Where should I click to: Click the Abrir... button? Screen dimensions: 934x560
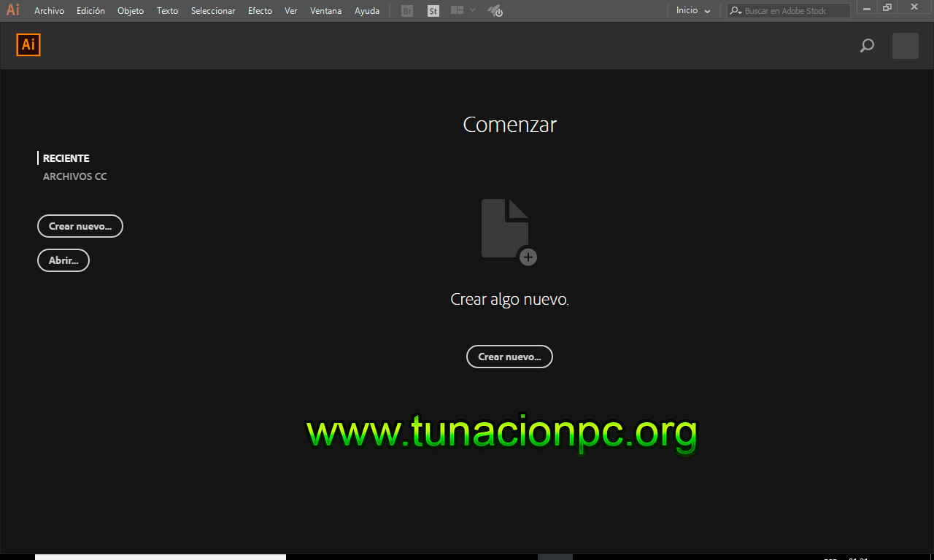(x=63, y=260)
